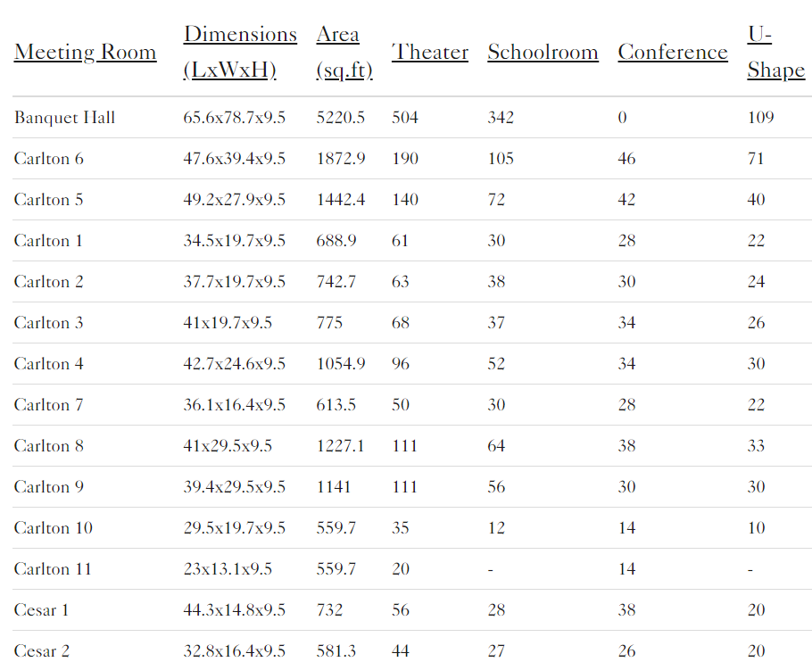Select Banquet Hall theater capacity 504
The height and width of the screenshot is (662, 812).
coord(405,118)
